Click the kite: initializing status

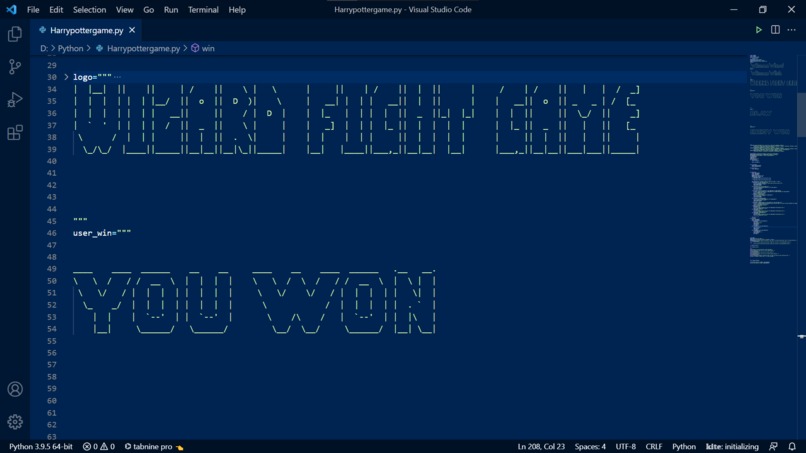732,446
